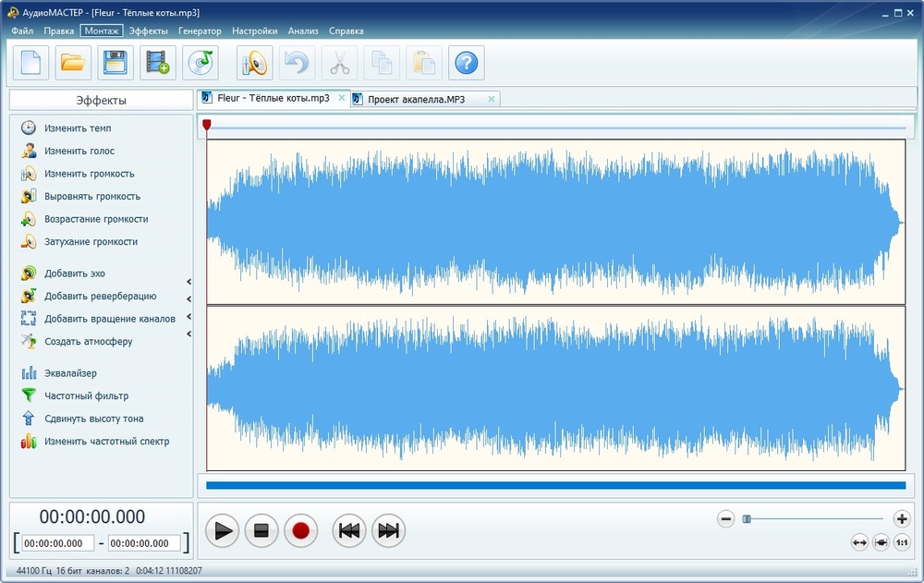924x583 pixels.
Task: Click the icon beside Добавить эхо
Action: (x=29, y=273)
